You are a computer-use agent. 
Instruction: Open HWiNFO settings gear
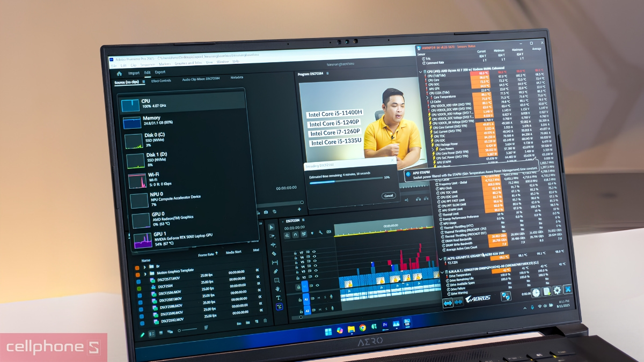[557, 291]
